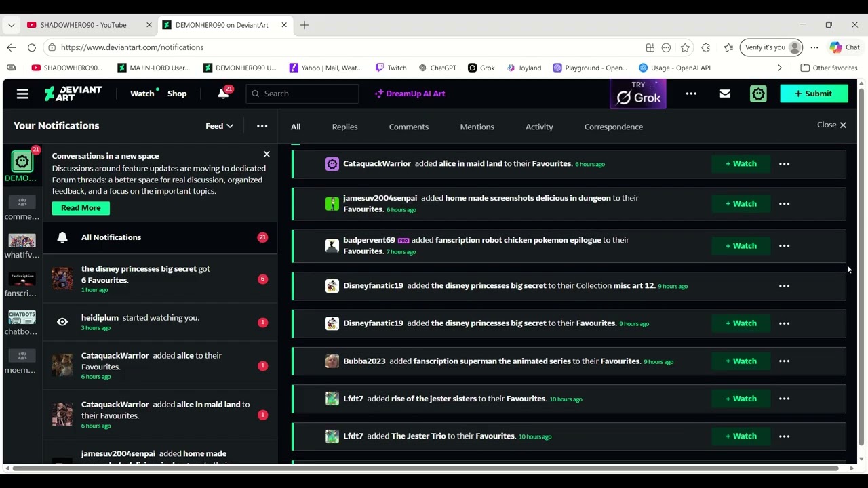Click the Try Grok ad banner

(x=638, y=94)
